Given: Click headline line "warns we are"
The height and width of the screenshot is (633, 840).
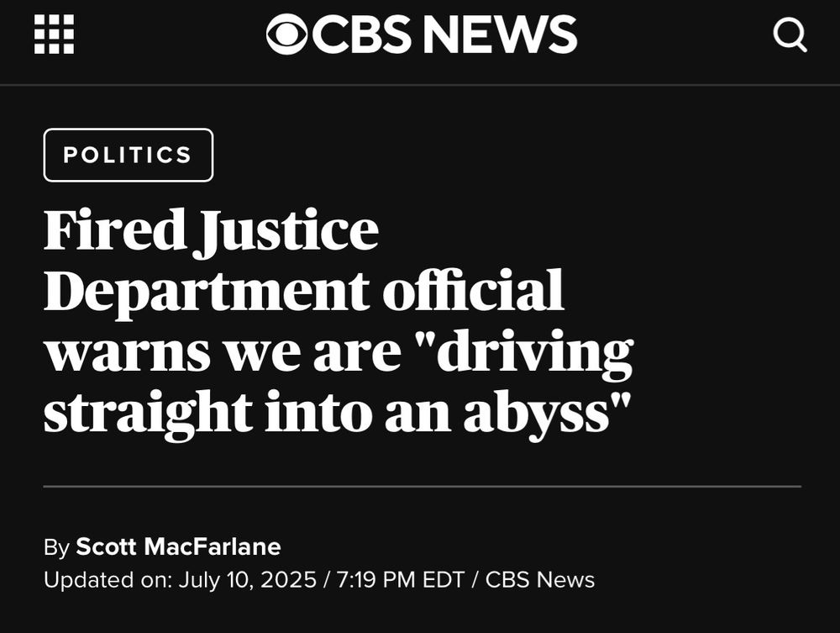Looking at the screenshot, I should point(223,354).
